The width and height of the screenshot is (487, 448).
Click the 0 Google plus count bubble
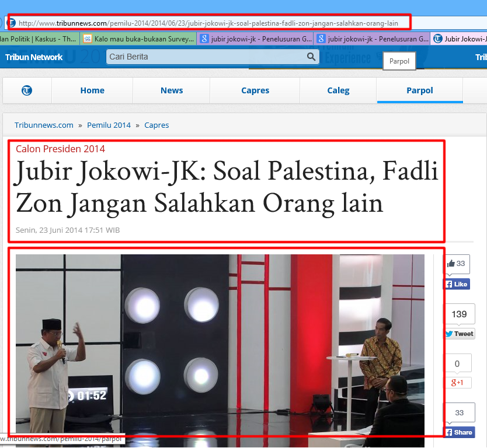click(x=457, y=363)
